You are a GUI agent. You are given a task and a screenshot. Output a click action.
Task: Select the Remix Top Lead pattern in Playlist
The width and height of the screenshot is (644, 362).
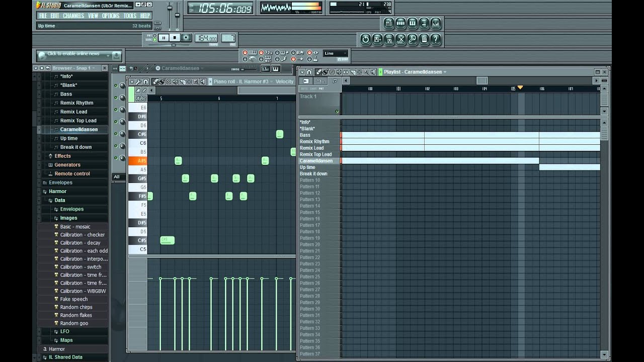tap(315, 154)
